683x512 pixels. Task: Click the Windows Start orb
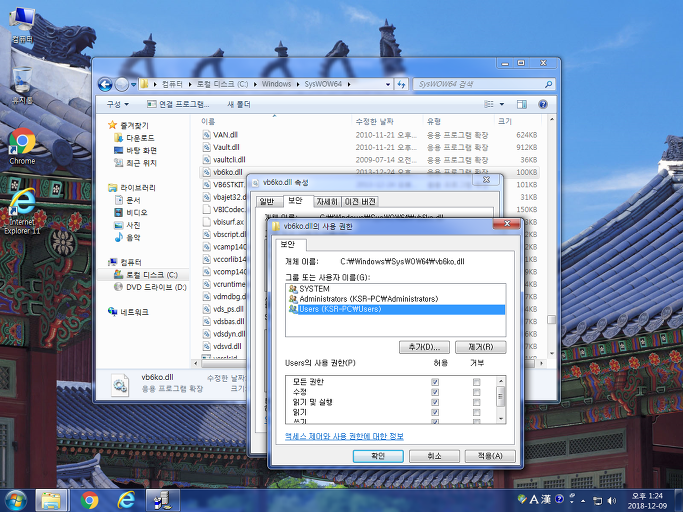pos(16,500)
